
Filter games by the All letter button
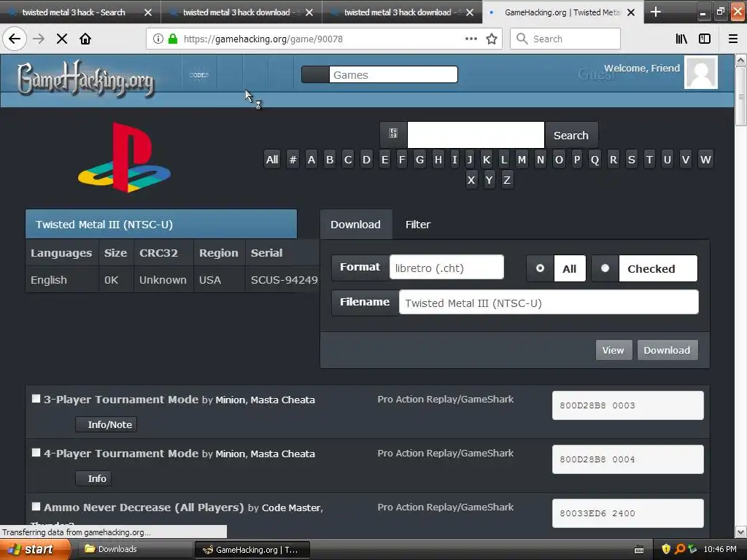click(x=272, y=160)
